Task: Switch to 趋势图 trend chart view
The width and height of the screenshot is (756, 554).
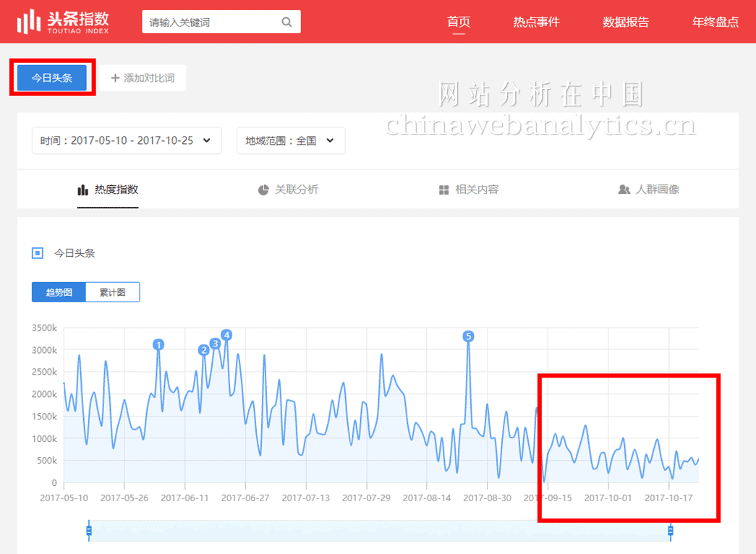Action: 59,292
